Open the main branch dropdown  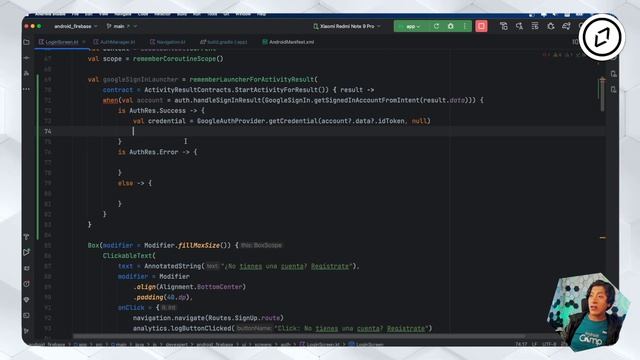[x=122, y=26]
